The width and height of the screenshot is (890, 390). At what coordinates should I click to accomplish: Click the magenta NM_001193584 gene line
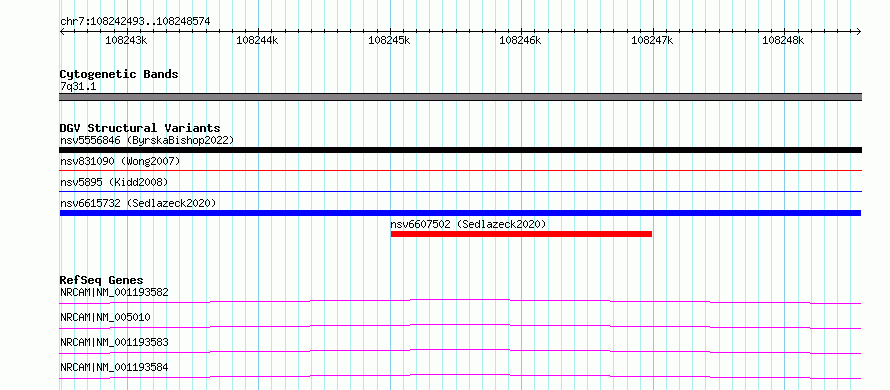[460, 376]
